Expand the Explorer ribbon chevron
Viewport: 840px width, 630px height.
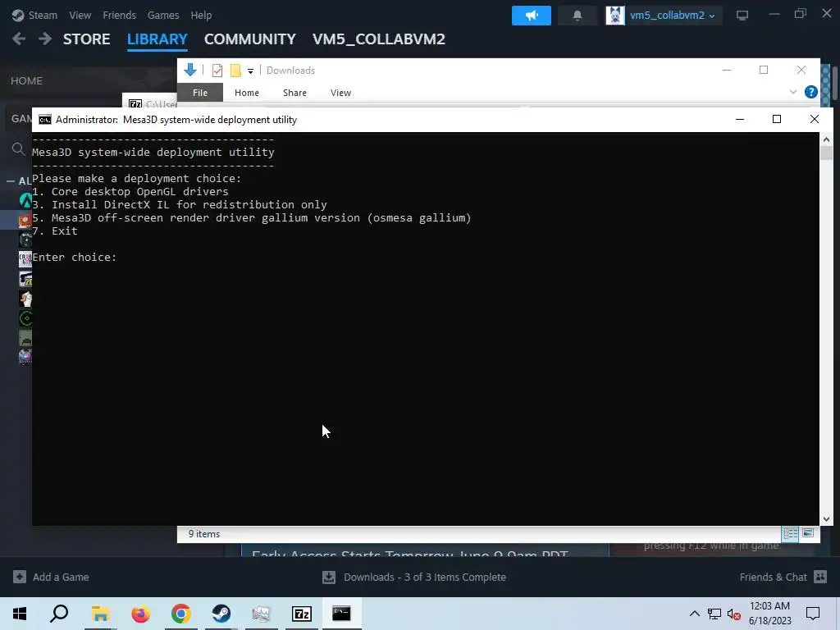point(793,92)
